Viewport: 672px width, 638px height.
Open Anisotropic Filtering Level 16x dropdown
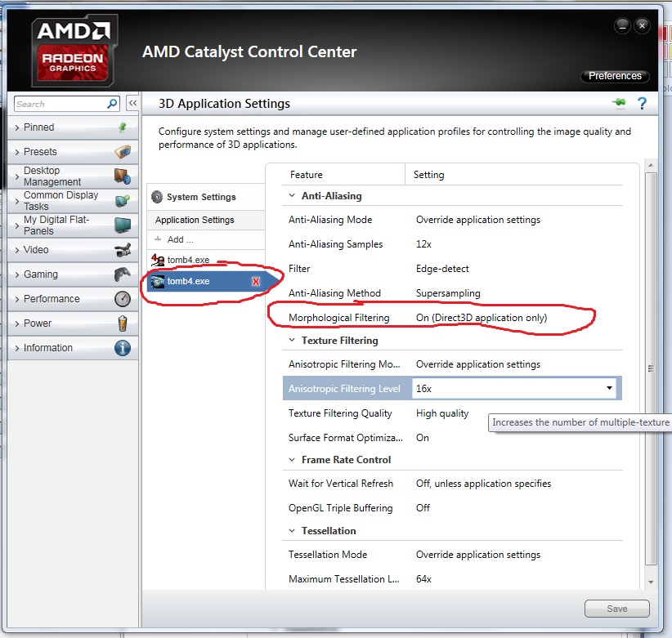[x=609, y=388]
